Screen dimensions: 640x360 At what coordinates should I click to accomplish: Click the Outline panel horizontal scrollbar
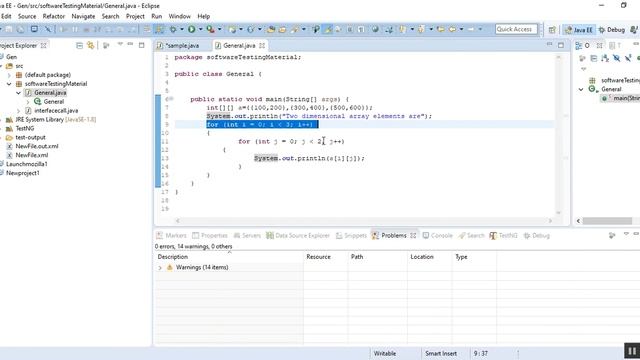tap(607, 221)
